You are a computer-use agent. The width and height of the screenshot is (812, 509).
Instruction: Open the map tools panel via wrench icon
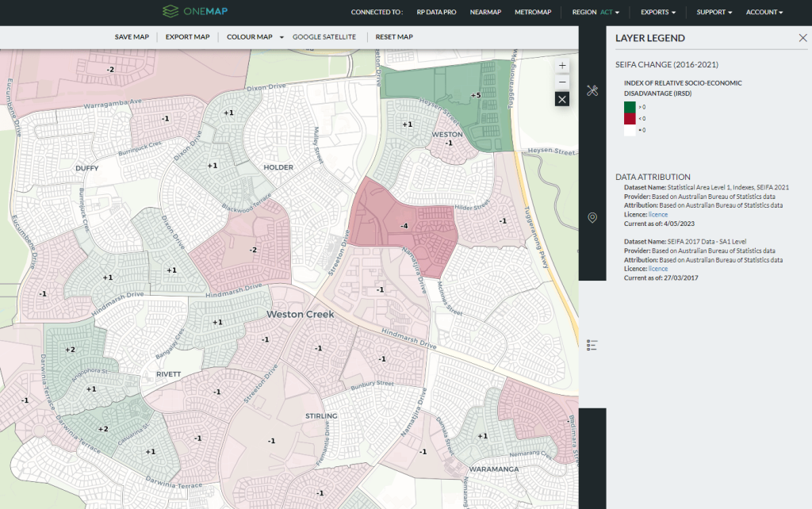point(592,91)
